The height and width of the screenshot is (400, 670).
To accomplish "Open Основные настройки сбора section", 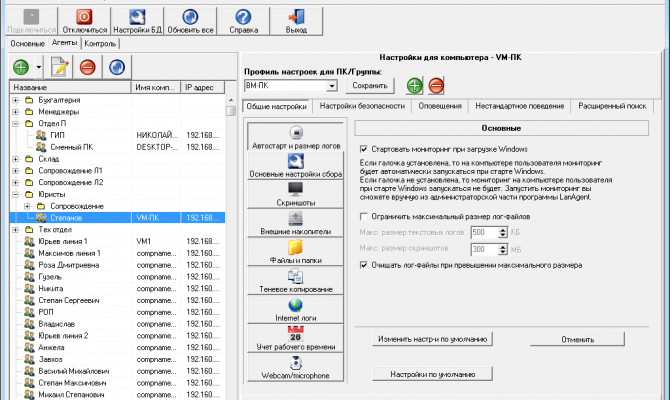I will pos(296,165).
